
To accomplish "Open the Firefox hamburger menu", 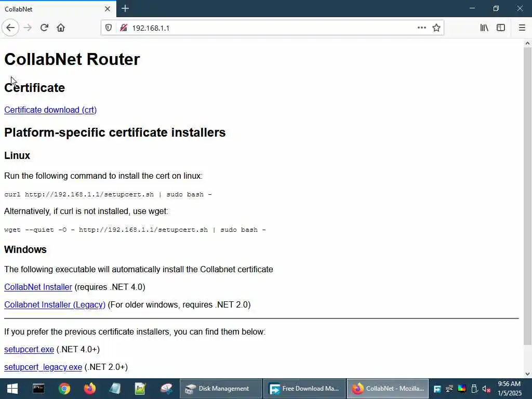I will tap(522, 28).
